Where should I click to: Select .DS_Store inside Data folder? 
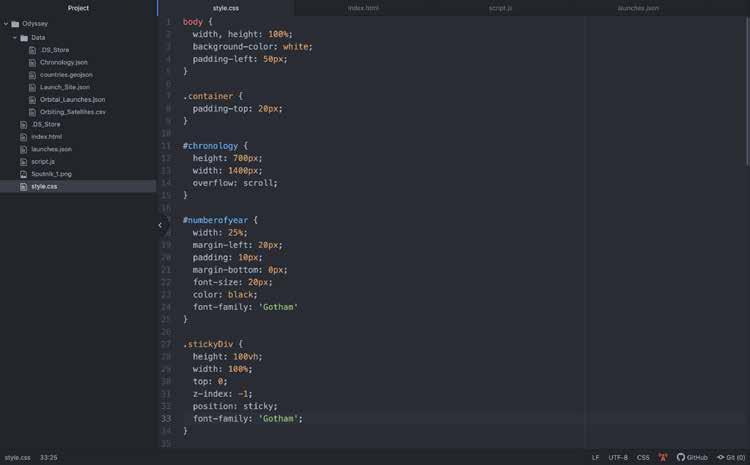pyautogui.click(x=55, y=50)
